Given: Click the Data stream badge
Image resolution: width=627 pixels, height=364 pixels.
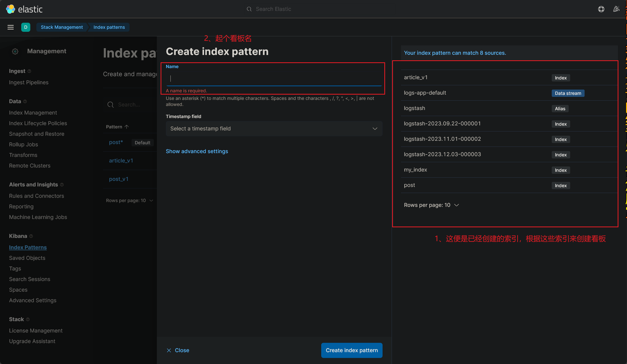Looking at the screenshot, I should click(x=568, y=93).
